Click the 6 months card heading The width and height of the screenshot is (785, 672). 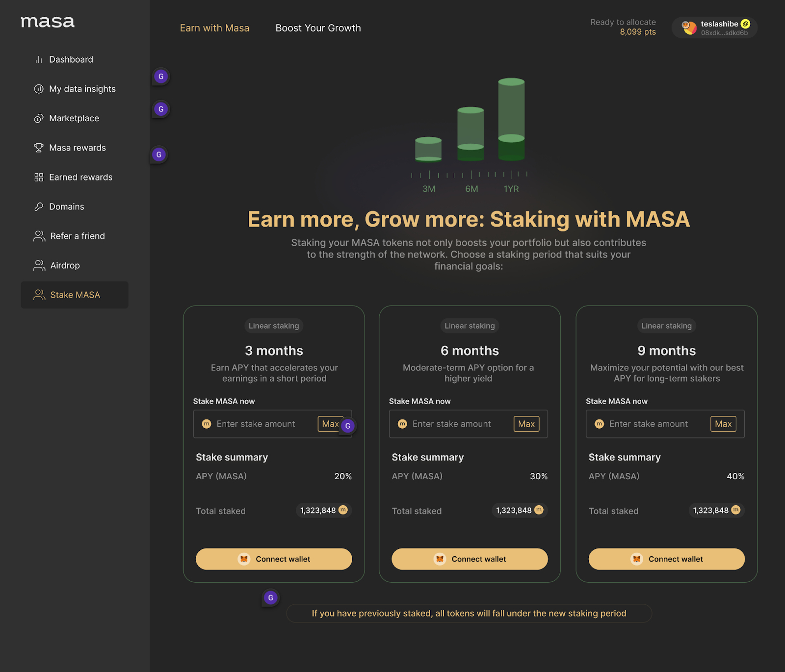(x=470, y=351)
